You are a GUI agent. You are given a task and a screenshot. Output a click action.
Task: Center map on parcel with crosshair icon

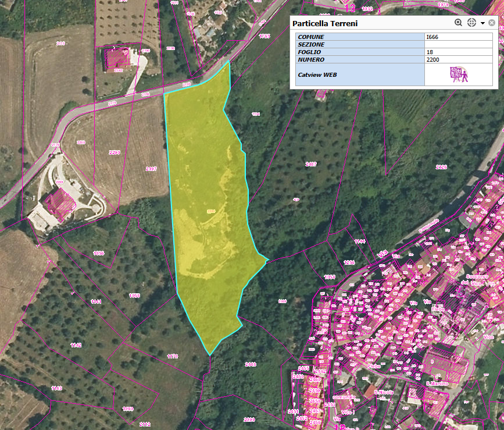[x=471, y=23]
